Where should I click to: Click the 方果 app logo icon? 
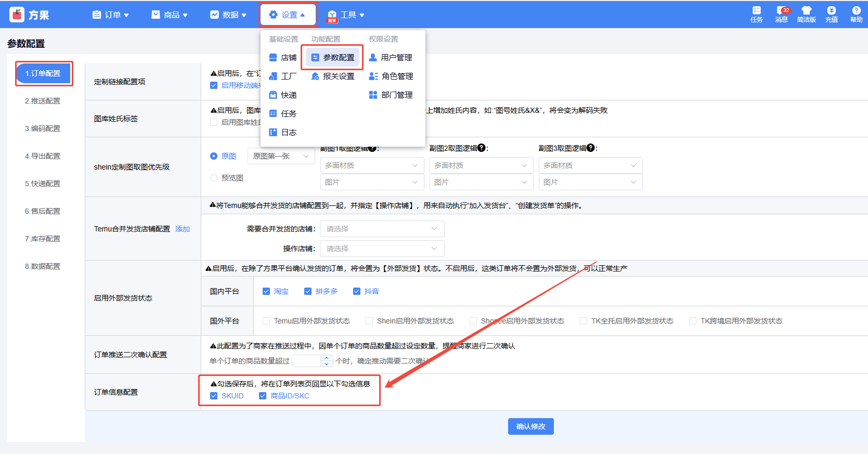point(17,15)
